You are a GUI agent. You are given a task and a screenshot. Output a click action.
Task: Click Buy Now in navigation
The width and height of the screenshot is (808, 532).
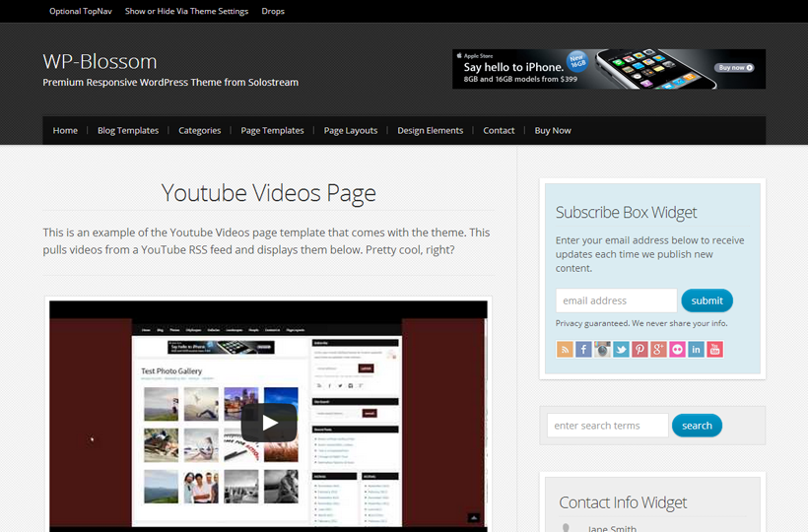(553, 130)
